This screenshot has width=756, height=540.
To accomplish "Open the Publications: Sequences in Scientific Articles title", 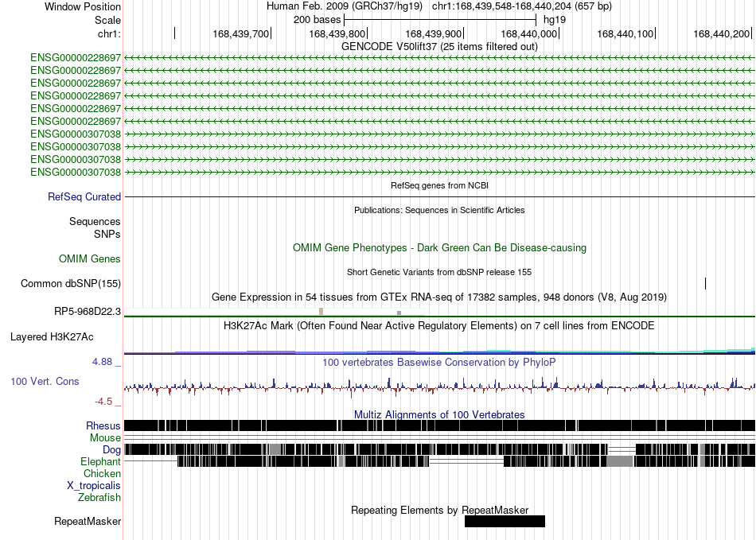I will click(439, 210).
